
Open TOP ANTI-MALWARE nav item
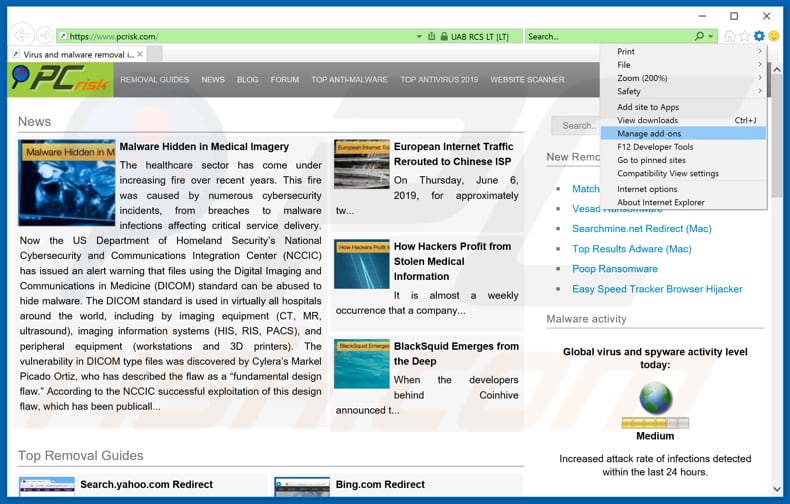click(x=349, y=80)
